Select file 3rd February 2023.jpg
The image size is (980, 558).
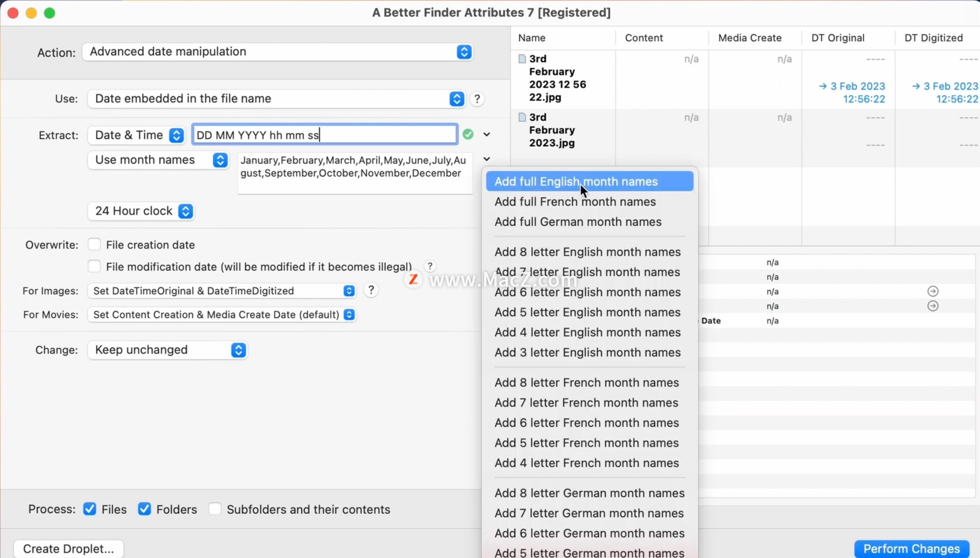552,130
